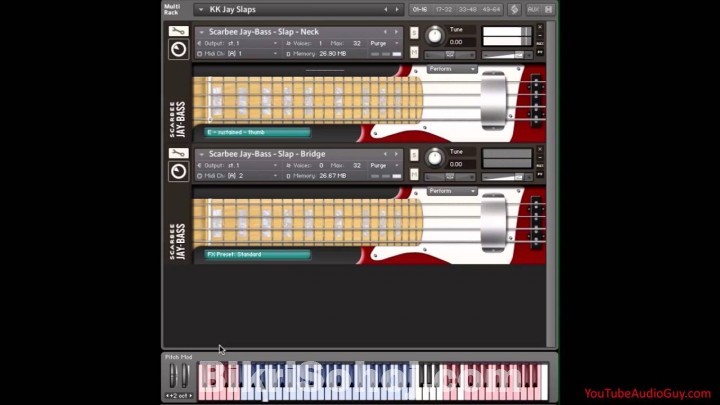The width and height of the screenshot is (720, 405).
Task: Expand the Slap - Bridge instrument name menu
Action: click(x=201, y=154)
